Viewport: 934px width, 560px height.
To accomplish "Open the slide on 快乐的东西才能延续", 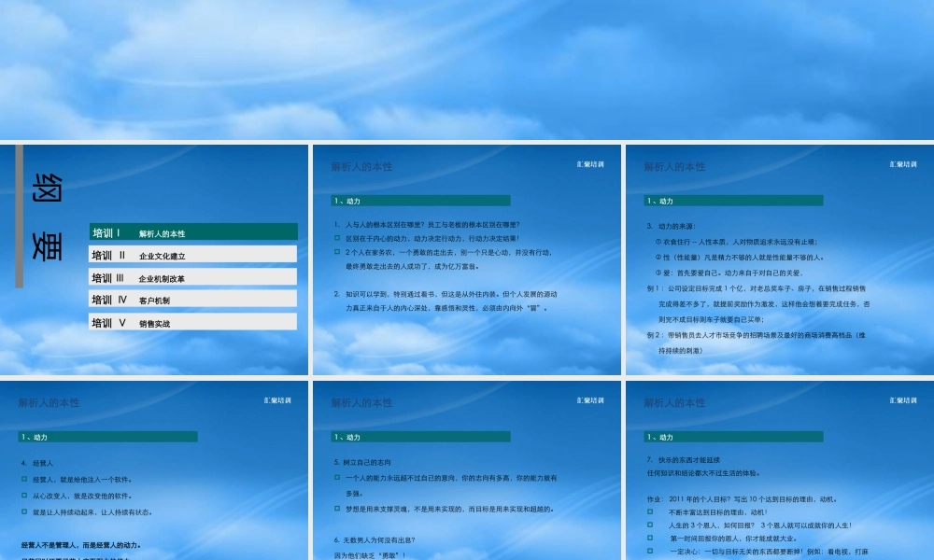I will tap(780, 470).
